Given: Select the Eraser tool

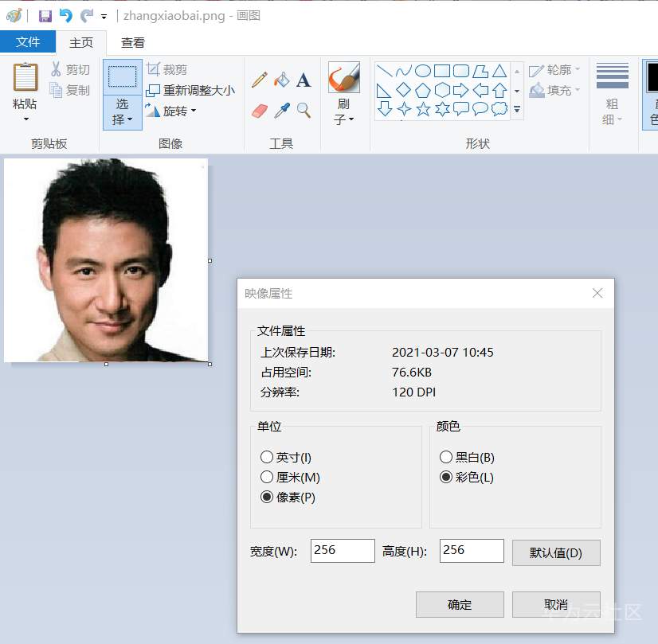Looking at the screenshot, I should [x=258, y=109].
